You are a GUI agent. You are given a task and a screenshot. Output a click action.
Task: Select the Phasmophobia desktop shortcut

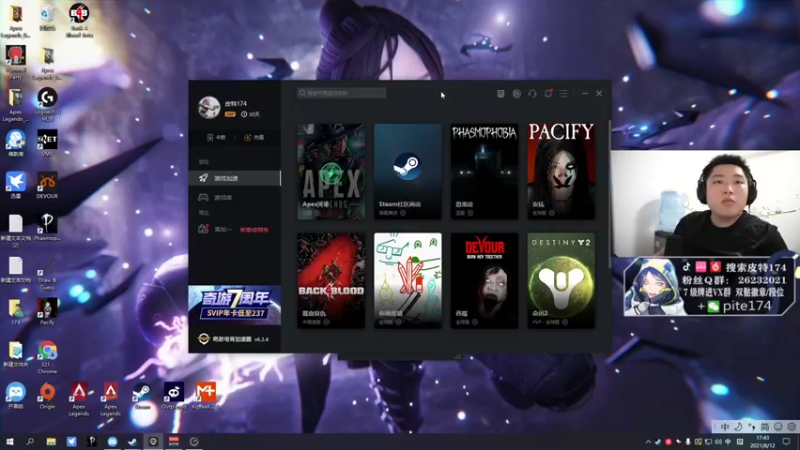[x=47, y=228]
